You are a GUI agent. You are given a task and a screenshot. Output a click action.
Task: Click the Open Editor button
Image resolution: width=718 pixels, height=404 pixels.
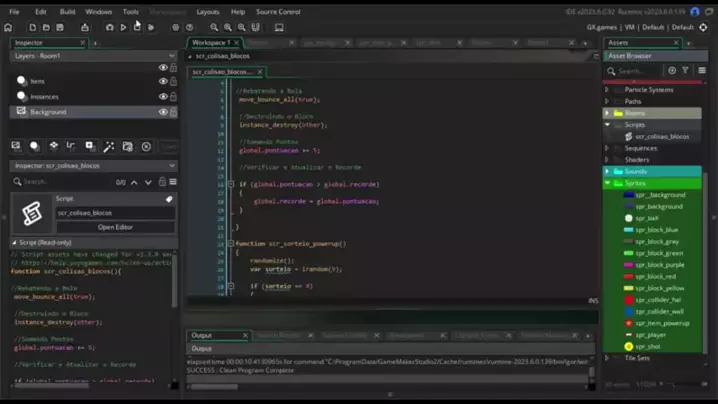115,227
